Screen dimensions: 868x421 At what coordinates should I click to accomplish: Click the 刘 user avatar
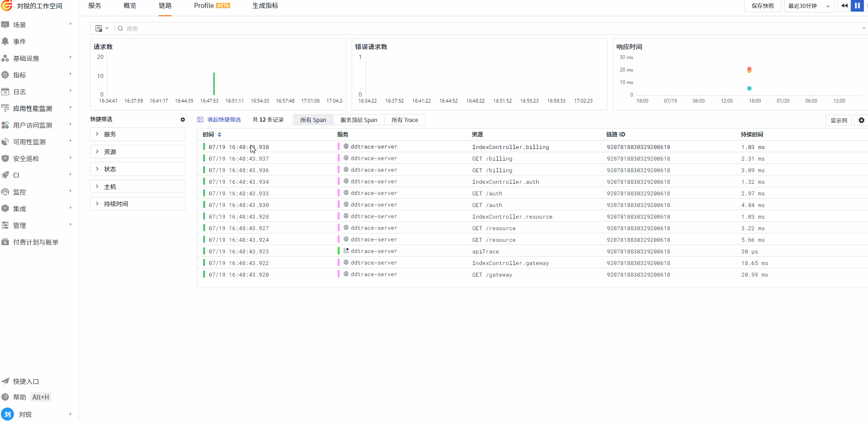(7, 414)
